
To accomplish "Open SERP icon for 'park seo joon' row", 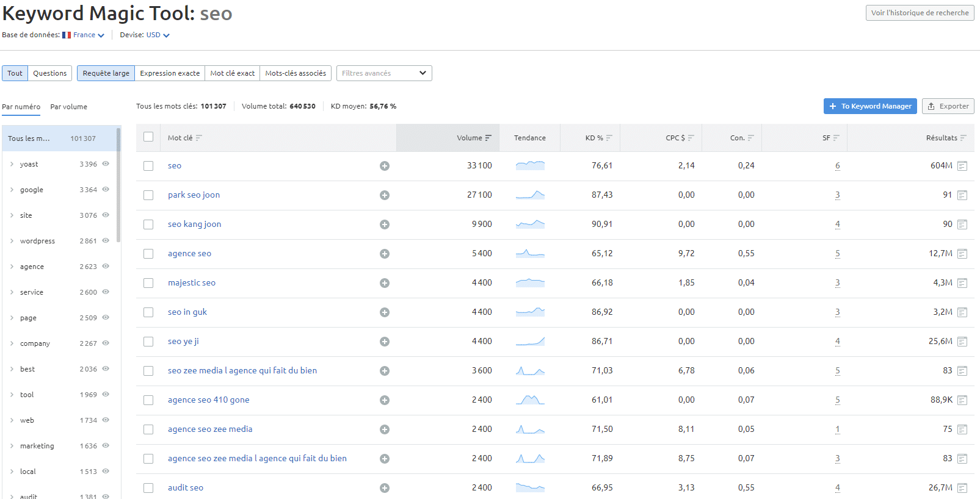I will pos(962,195).
